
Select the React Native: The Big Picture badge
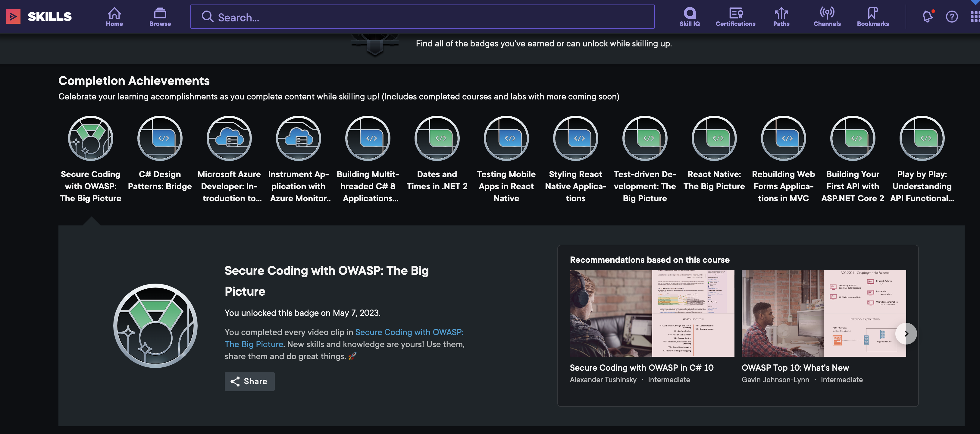coord(714,139)
